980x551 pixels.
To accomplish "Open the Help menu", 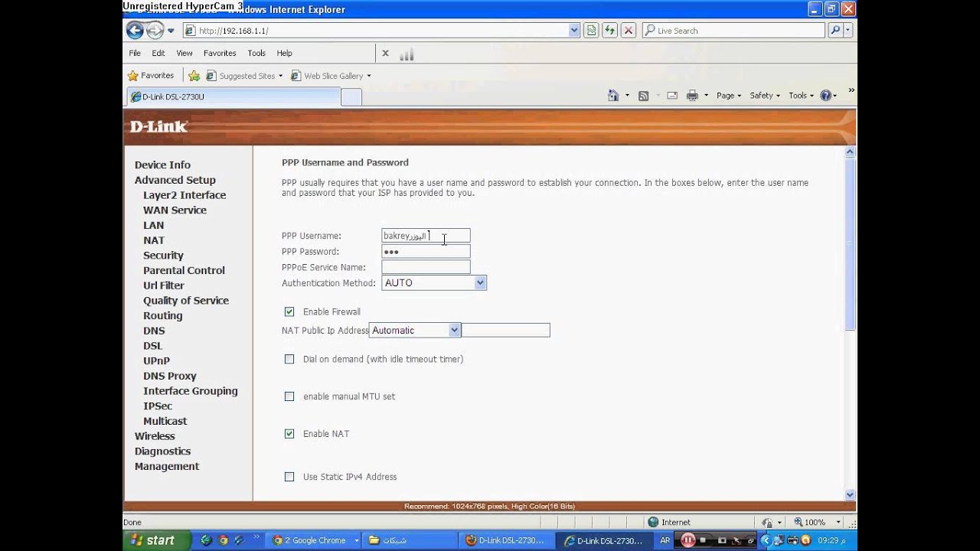I will [x=285, y=54].
